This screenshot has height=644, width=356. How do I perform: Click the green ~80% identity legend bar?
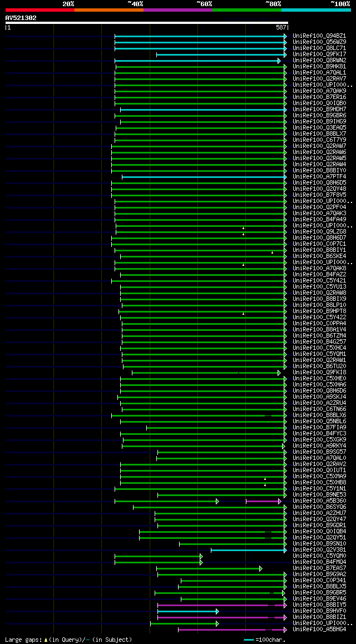pyautogui.click(x=247, y=10)
